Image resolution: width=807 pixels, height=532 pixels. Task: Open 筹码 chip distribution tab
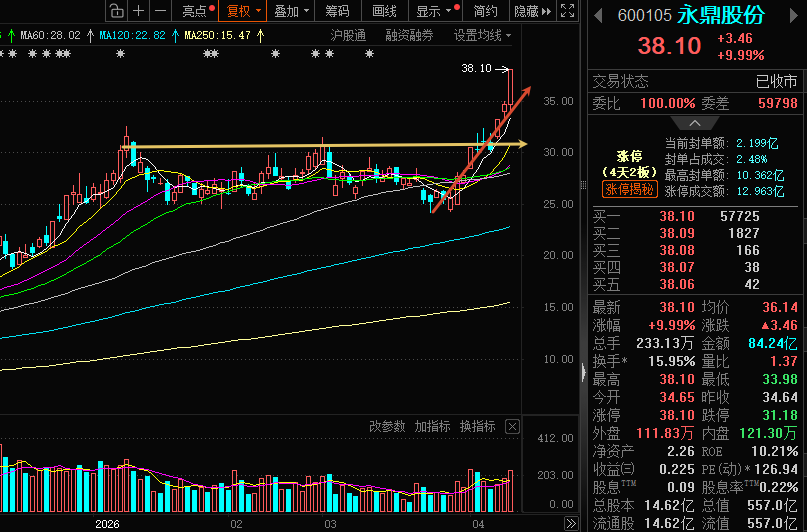[337, 11]
